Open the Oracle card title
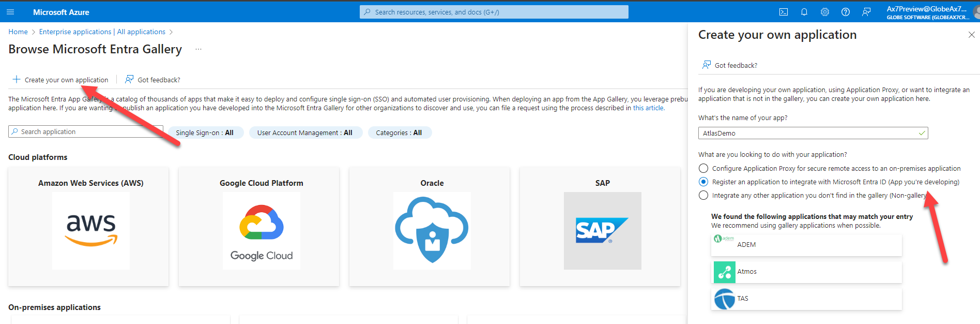The image size is (980, 324). point(432,183)
